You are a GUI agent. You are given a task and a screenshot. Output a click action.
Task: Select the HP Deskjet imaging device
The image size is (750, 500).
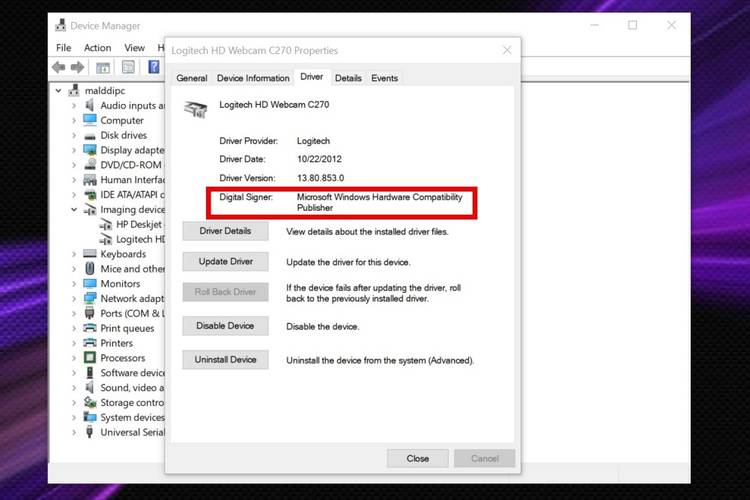[132, 224]
